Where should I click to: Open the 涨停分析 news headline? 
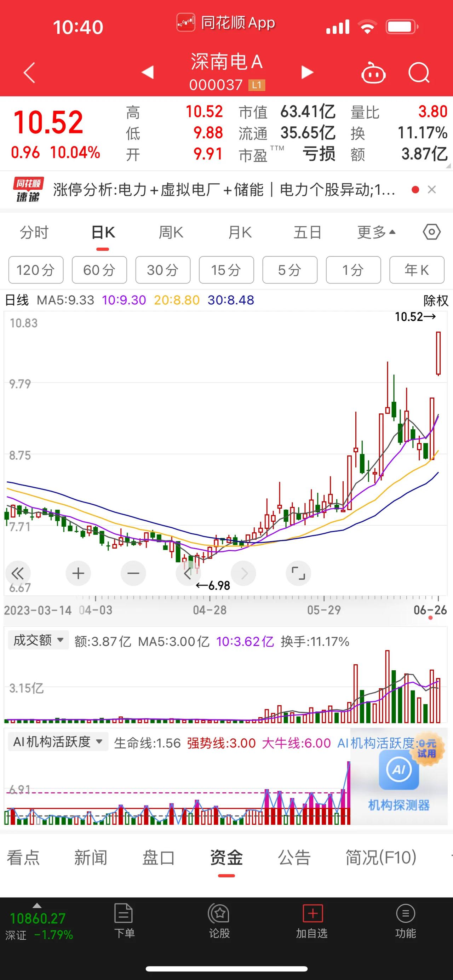224,189
